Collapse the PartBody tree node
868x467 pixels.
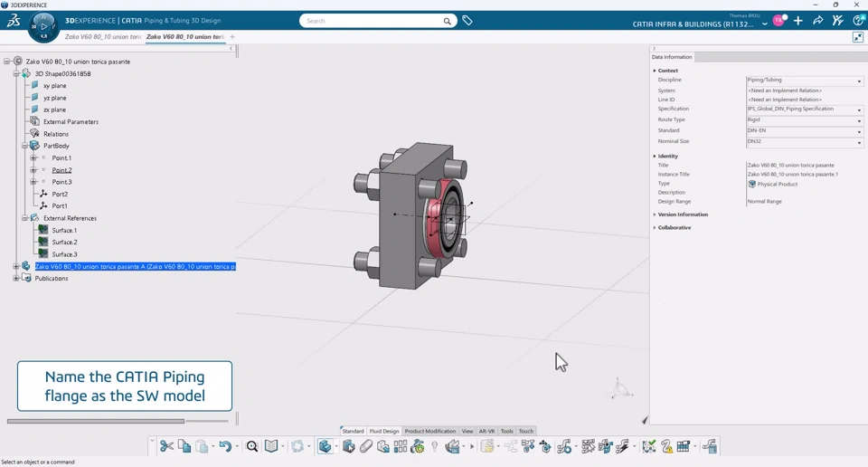click(25, 146)
